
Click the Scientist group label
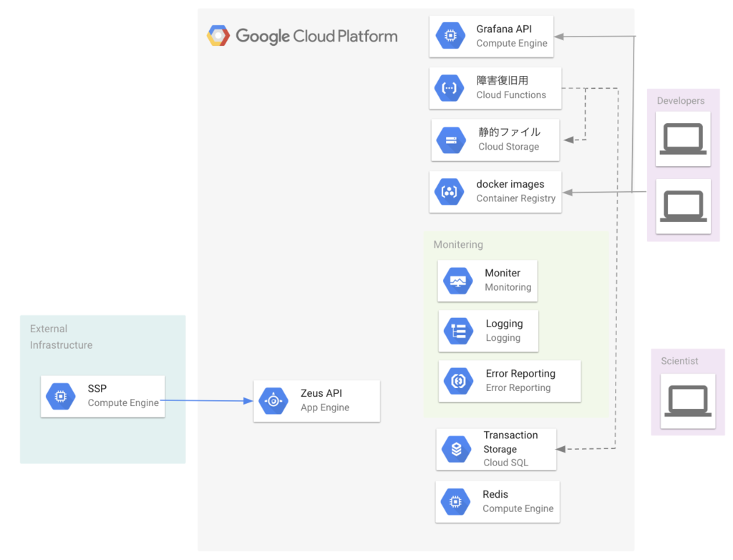[679, 361]
